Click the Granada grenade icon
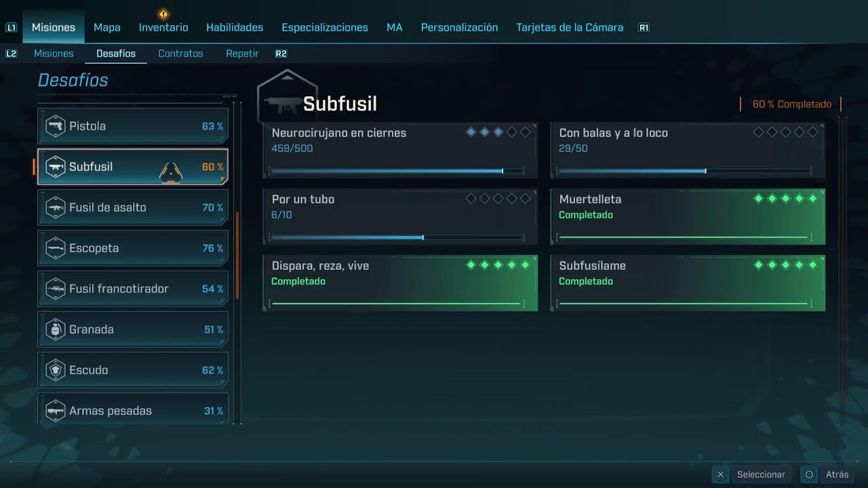Screen dimensions: 868x488 tap(55, 329)
